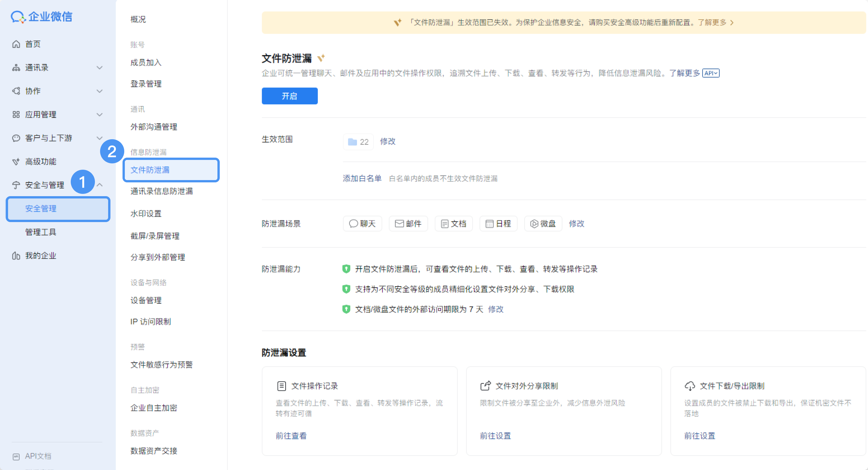Select the 邮件 scene chip

click(x=408, y=224)
